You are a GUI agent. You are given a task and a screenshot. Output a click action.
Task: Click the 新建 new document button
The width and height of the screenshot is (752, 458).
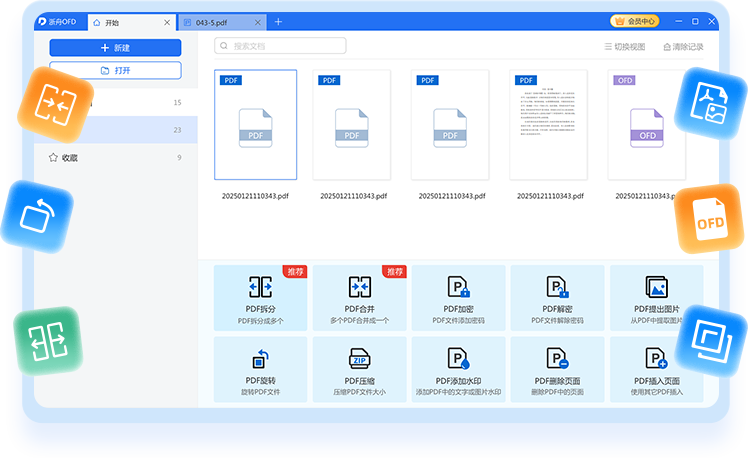point(115,48)
